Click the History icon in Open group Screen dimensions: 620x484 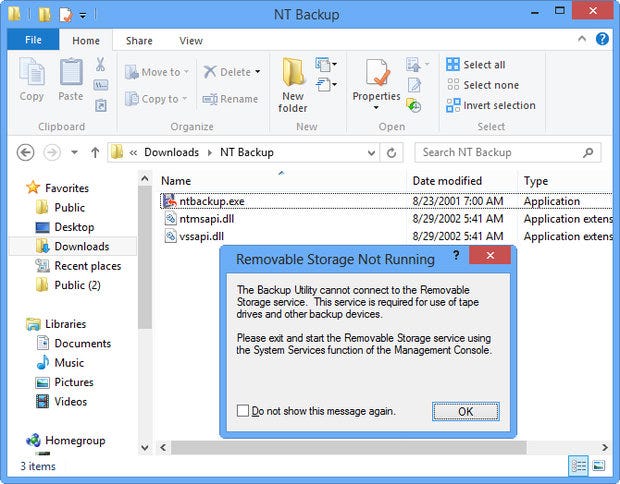click(414, 106)
